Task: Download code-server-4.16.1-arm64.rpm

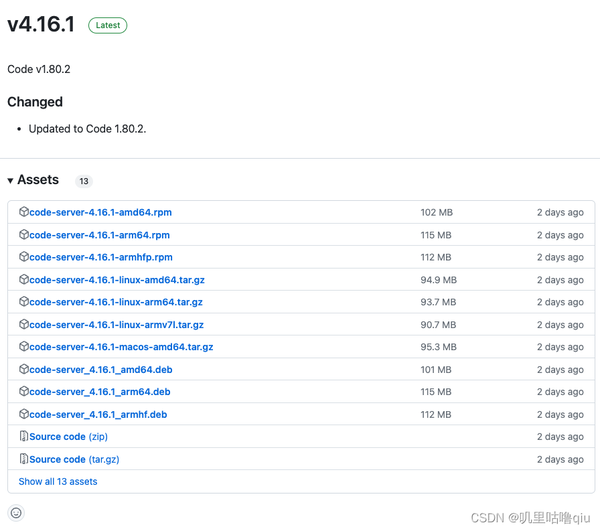Action: point(99,235)
